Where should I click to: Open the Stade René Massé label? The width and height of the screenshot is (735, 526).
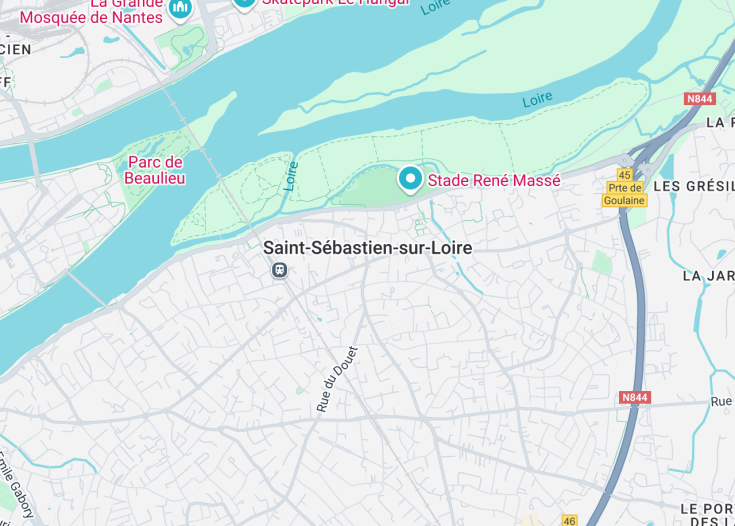point(494,180)
